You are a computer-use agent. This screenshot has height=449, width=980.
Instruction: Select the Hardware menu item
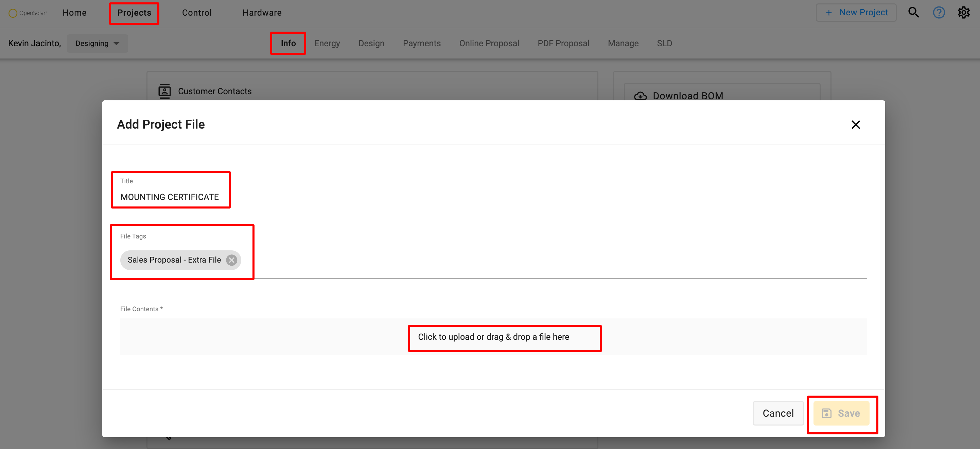262,13
